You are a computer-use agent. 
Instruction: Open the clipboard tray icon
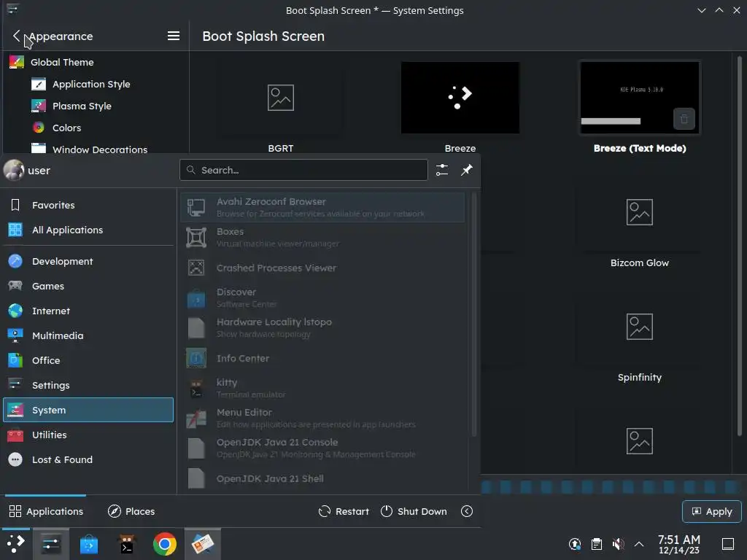[597, 544]
